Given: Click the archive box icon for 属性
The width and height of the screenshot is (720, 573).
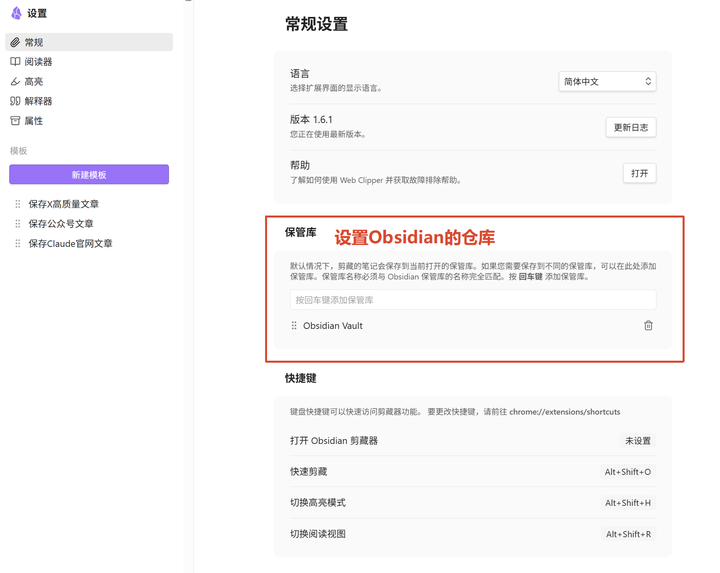Looking at the screenshot, I should pyautogui.click(x=15, y=121).
